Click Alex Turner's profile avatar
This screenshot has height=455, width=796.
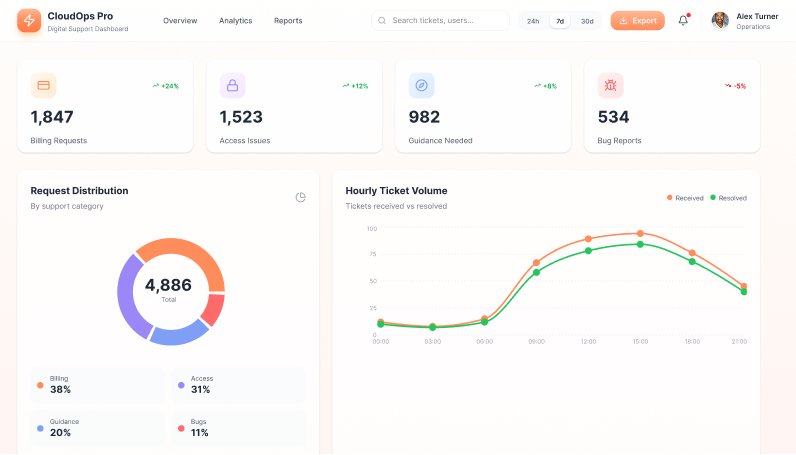pyautogui.click(x=720, y=20)
